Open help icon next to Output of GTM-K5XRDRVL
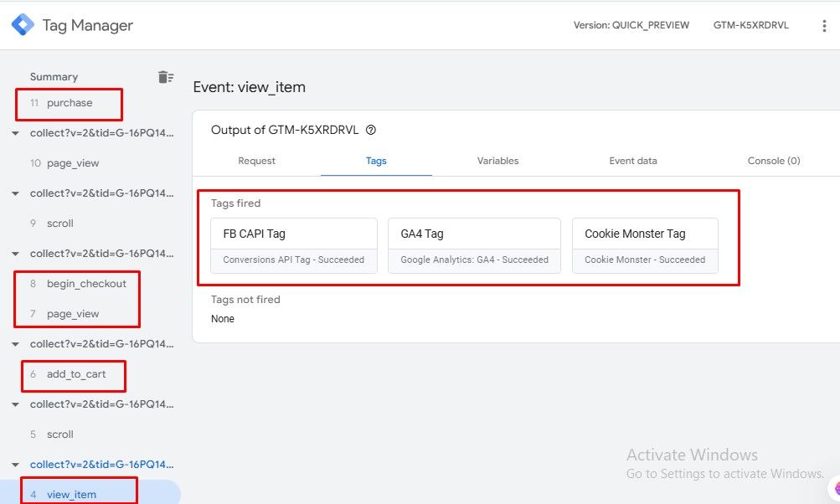This screenshot has width=840, height=504. [371, 130]
